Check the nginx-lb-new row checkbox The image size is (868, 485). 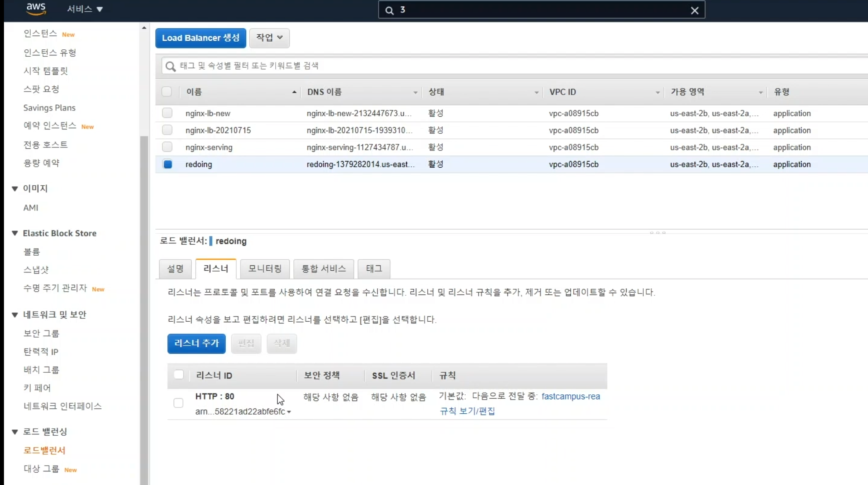click(167, 113)
